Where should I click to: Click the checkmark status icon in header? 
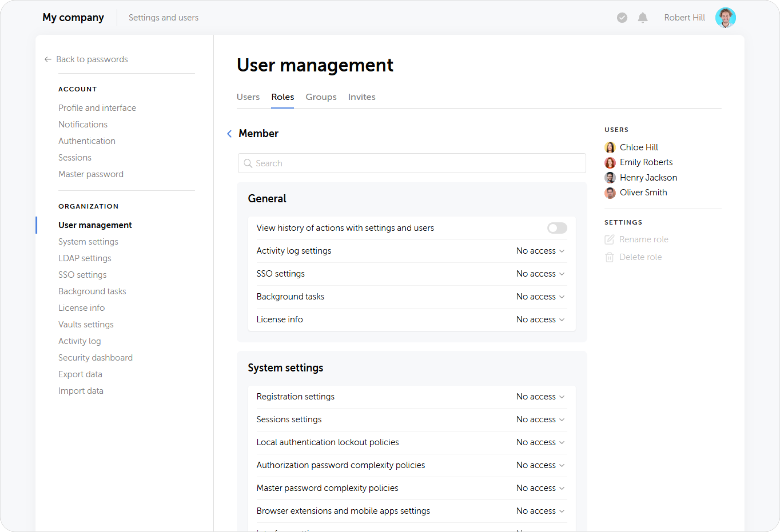tap(622, 17)
